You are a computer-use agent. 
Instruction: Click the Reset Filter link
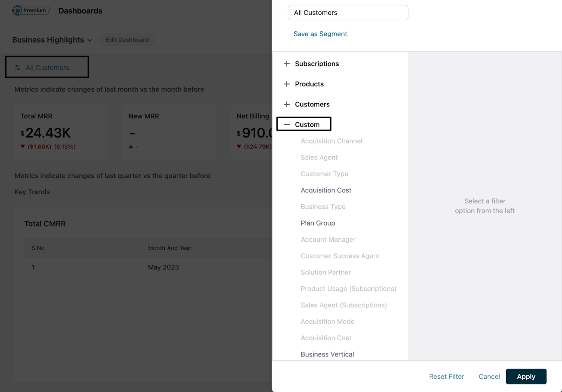(446, 377)
